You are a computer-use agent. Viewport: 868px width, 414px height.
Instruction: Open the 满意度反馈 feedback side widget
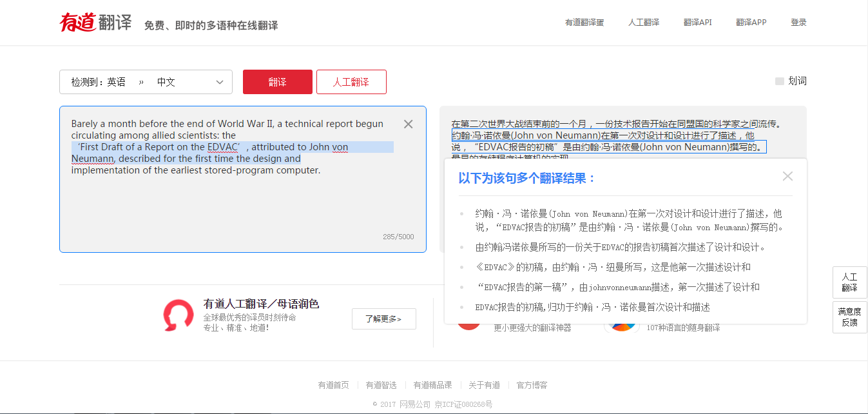tap(849, 317)
